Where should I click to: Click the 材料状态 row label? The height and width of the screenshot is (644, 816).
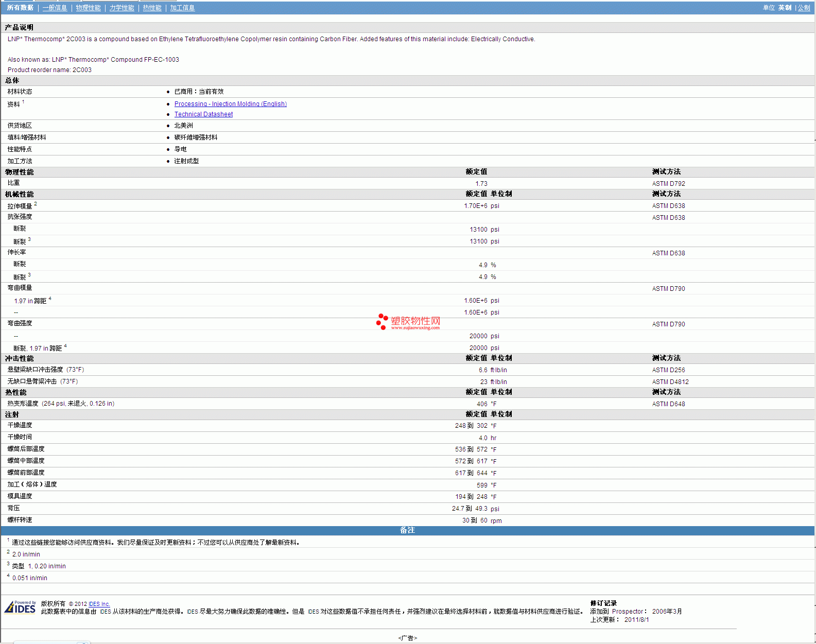click(x=20, y=91)
